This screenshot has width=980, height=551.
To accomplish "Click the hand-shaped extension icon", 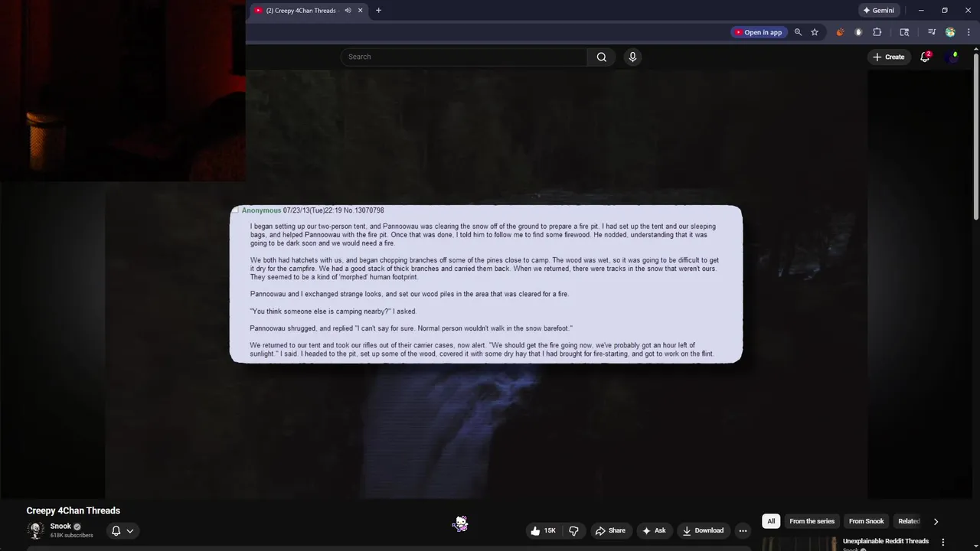I will click(858, 32).
